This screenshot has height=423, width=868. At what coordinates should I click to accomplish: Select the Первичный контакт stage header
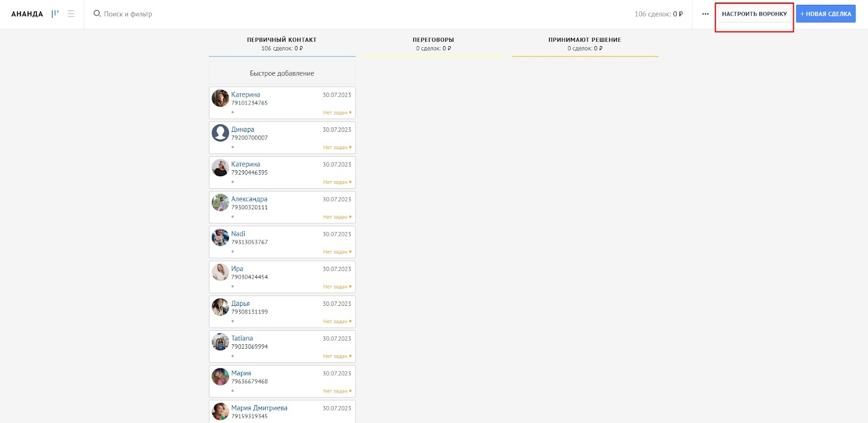pos(282,40)
